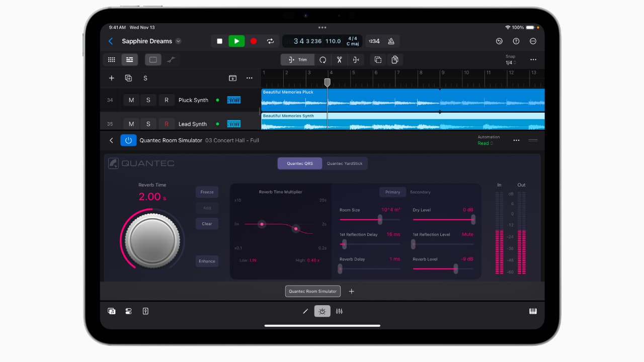The width and height of the screenshot is (644, 362).
Task: Add a plugin with the plus beside slot
Action: click(352, 291)
